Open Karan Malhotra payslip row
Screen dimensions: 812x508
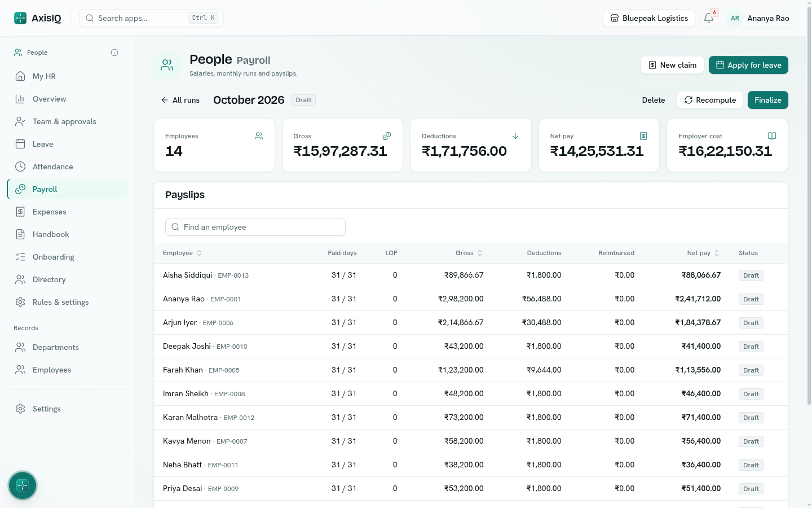click(x=471, y=418)
